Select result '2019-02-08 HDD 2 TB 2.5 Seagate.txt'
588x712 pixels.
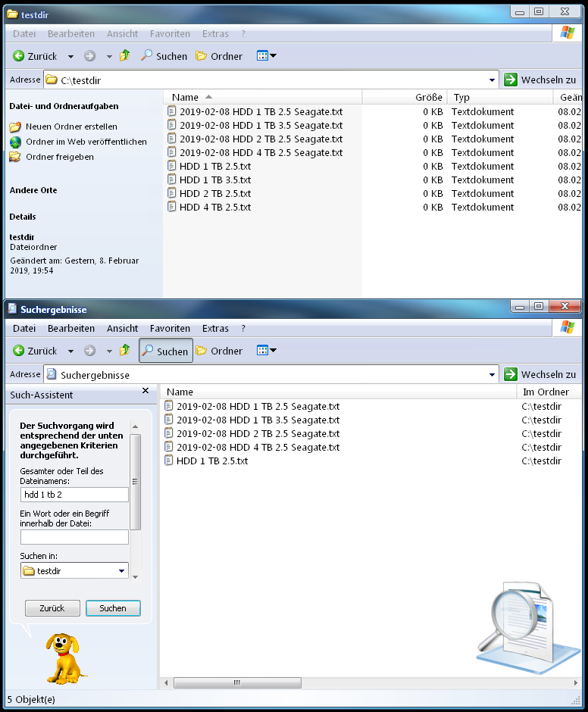tap(258, 434)
